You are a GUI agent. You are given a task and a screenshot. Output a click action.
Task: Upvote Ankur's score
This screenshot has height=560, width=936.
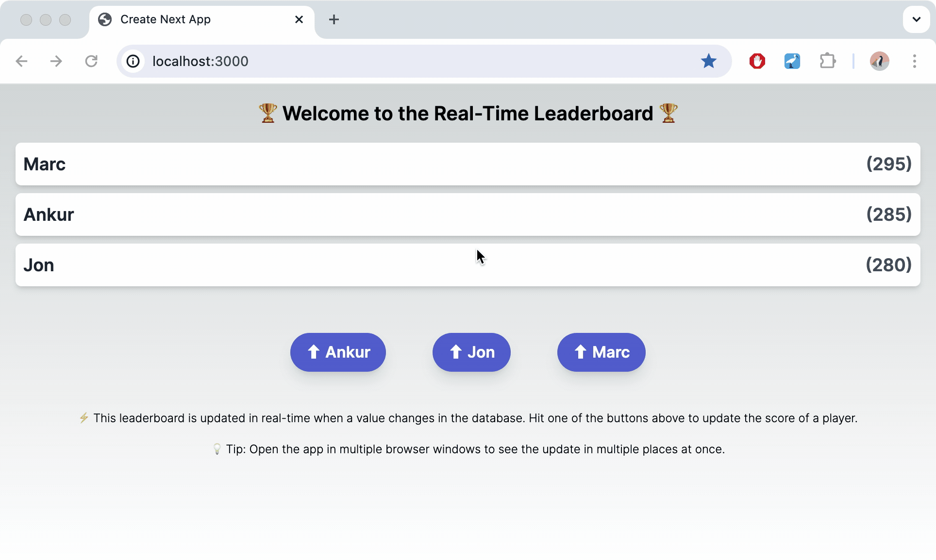point(338,352)
